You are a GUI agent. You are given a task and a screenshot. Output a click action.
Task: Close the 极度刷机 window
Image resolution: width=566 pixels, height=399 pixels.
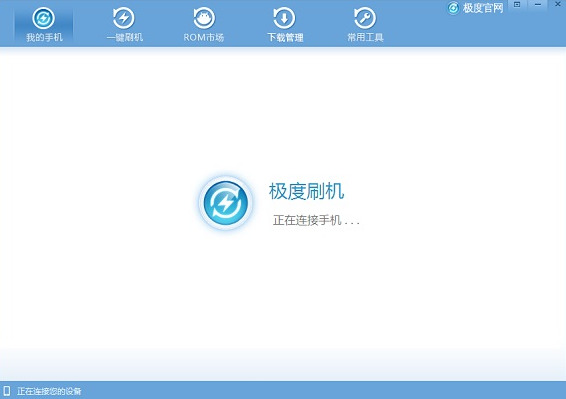point(557,5)
